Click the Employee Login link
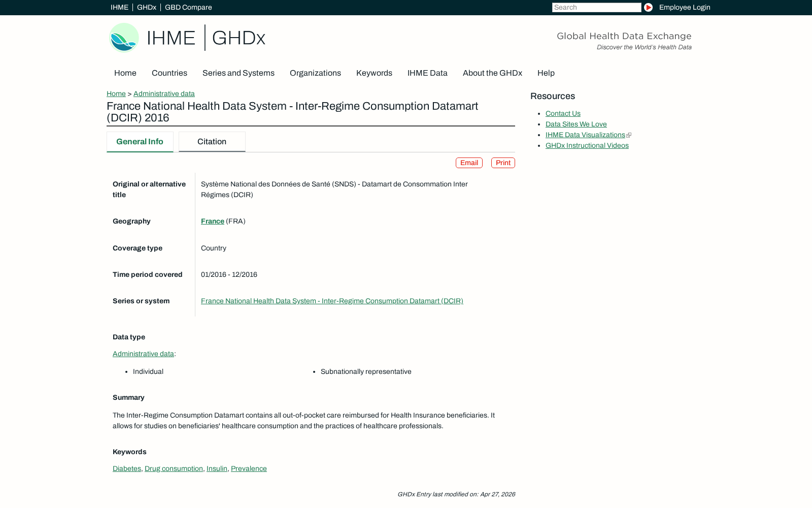 coord(685,7)
